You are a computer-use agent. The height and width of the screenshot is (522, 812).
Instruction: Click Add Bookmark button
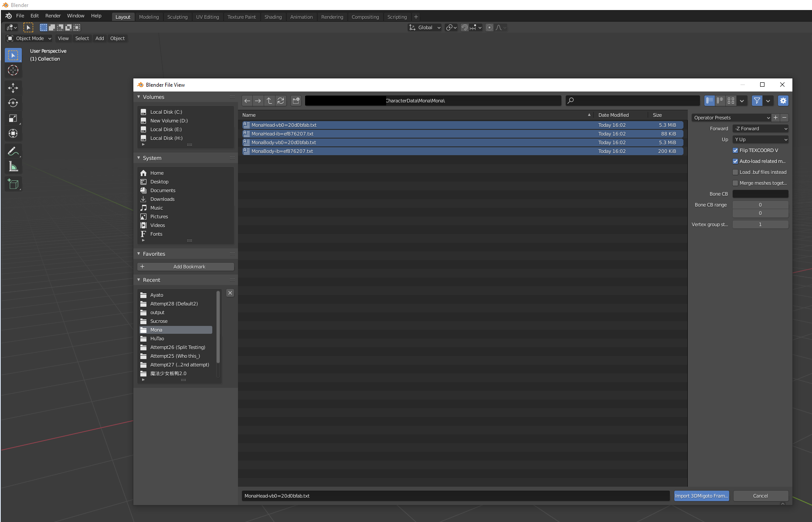186,267
